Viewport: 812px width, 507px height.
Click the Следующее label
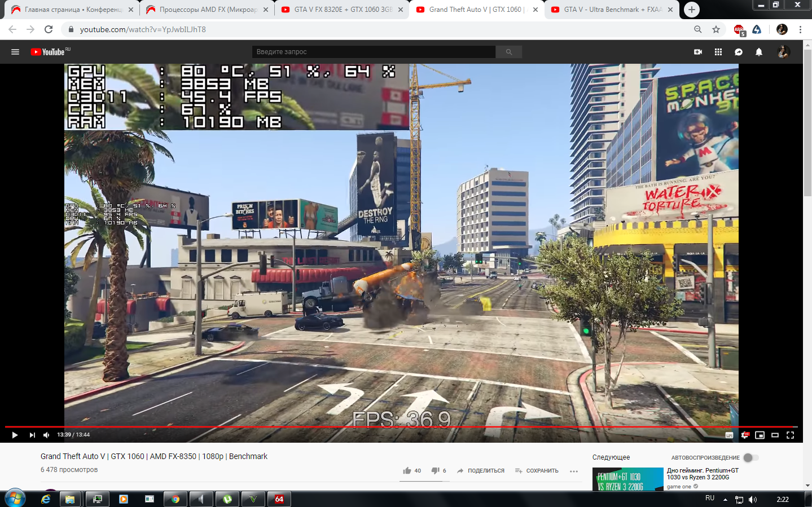[x=611, y=457]
